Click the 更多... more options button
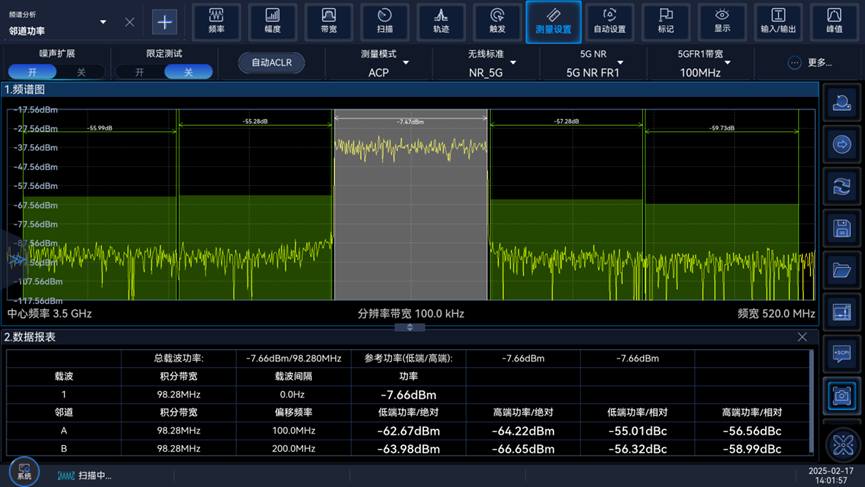The image size is (865, 487). click(809, 63)
